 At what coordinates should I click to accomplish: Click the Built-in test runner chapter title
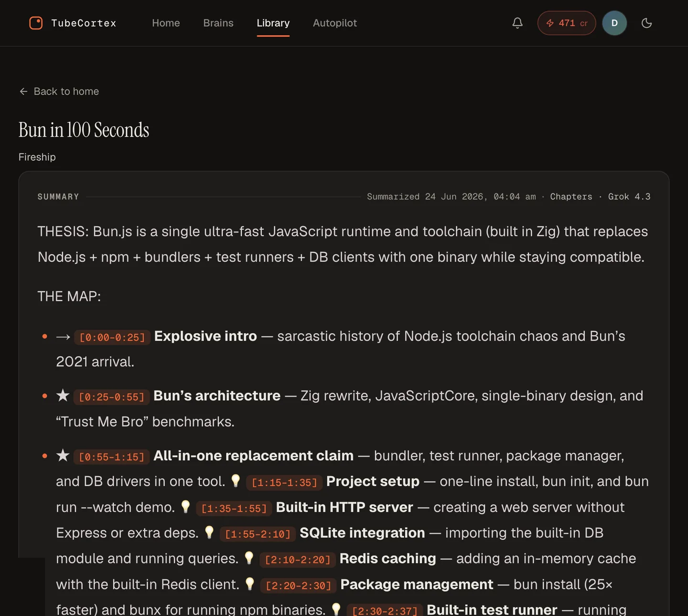[x=492, y=610]
